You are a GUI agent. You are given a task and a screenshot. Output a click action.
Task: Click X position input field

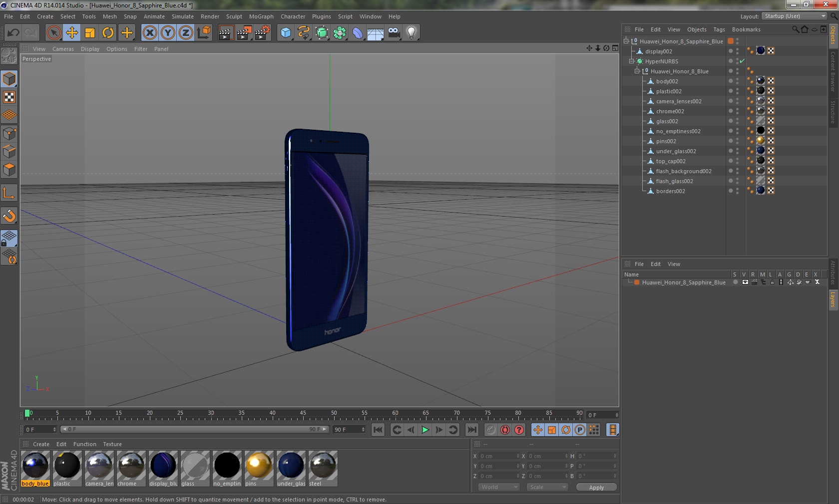coord(499,456)
